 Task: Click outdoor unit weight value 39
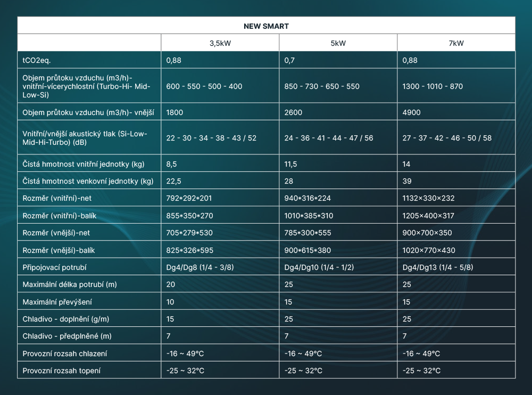[407, 181]
